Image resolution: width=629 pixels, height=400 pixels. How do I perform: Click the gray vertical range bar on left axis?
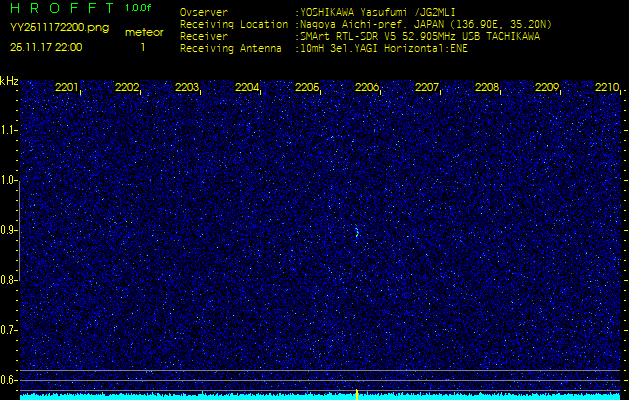19,231
